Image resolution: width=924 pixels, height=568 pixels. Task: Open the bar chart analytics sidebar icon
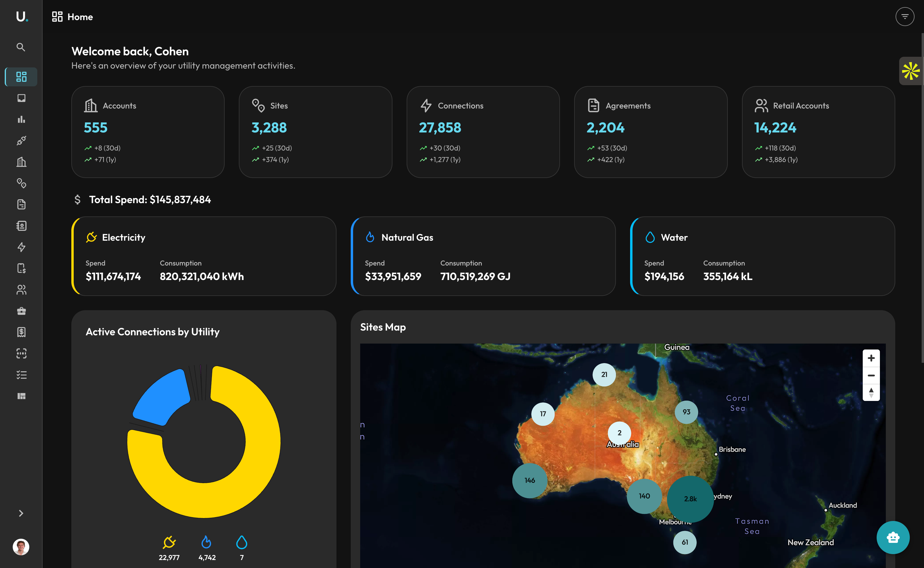coord(21,119)
